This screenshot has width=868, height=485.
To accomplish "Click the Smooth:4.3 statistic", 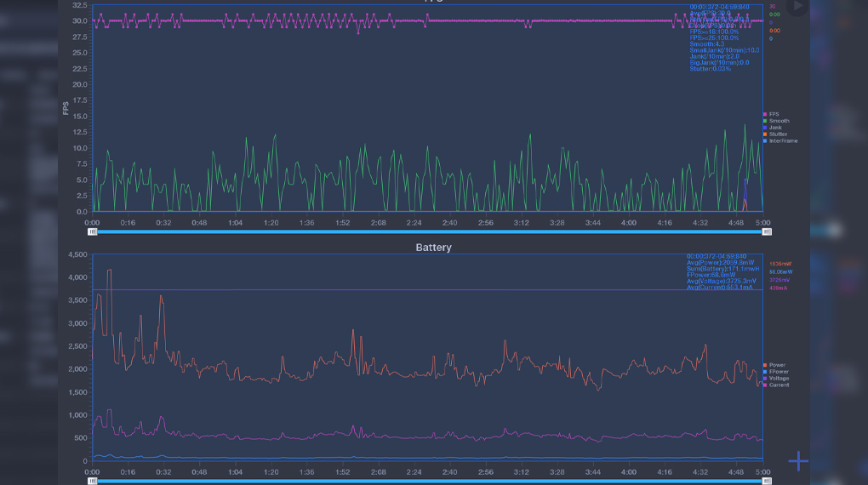I will (707, 43).
